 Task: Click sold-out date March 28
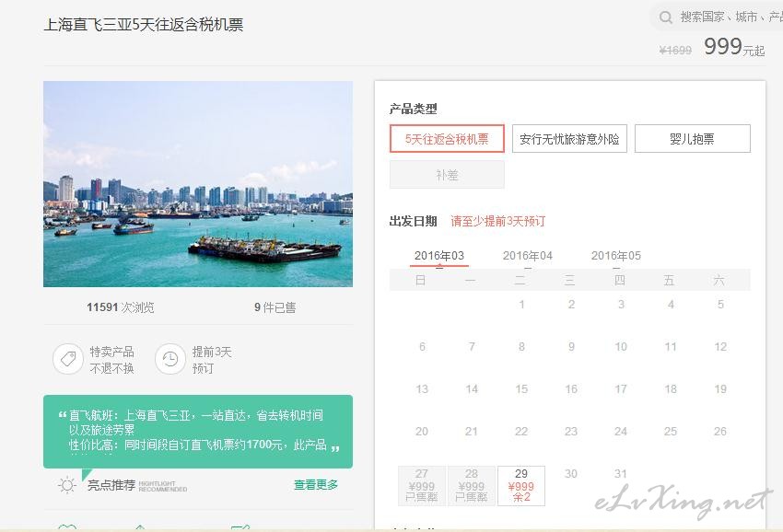click(x=472, y=485)
